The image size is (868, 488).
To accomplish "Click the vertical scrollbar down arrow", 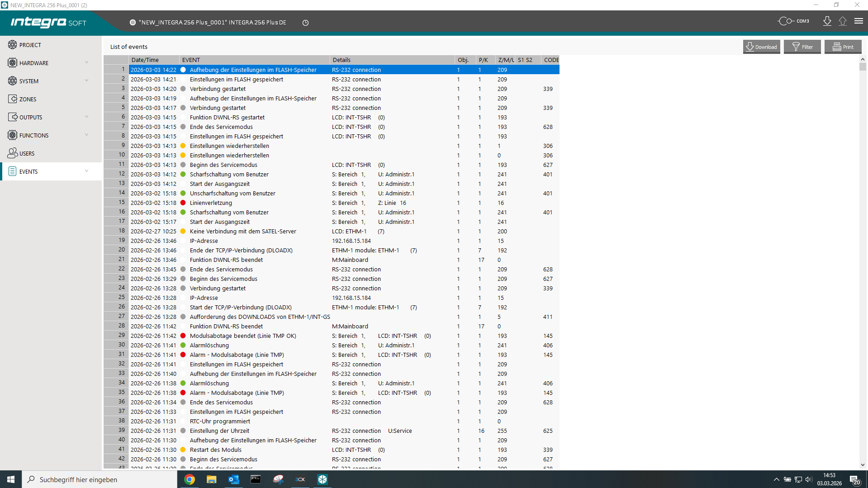I will click(x=863, y=464).
